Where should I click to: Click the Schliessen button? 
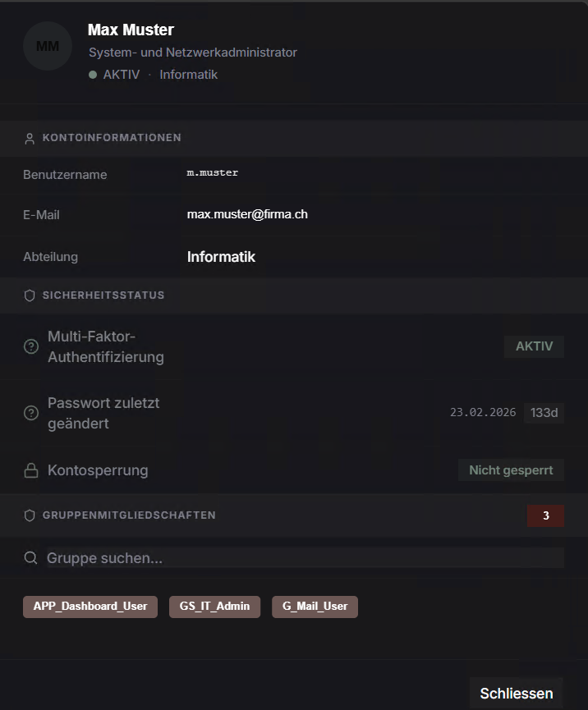517,694
